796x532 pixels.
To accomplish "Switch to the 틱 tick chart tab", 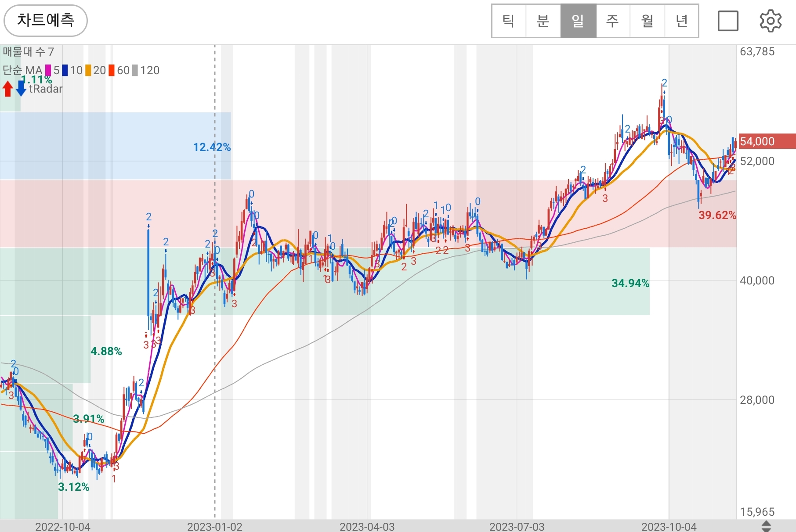I will [509, 21].
